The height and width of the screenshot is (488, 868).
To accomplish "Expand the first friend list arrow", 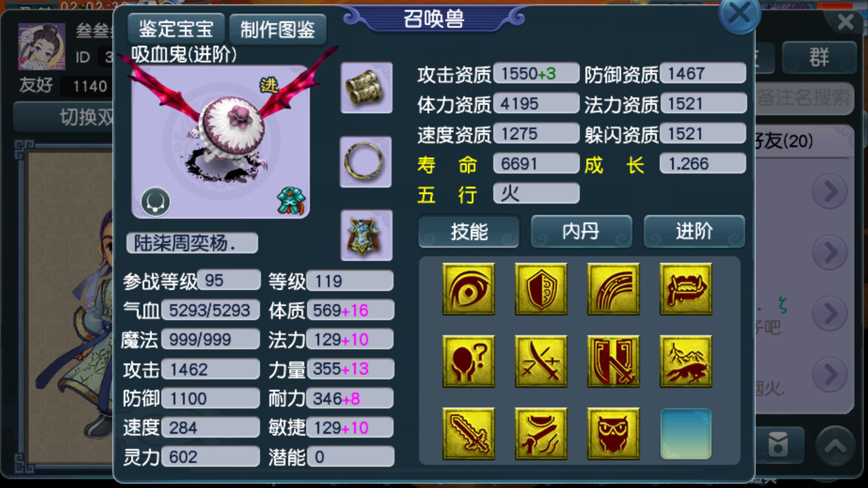I will tap(829, 191).
